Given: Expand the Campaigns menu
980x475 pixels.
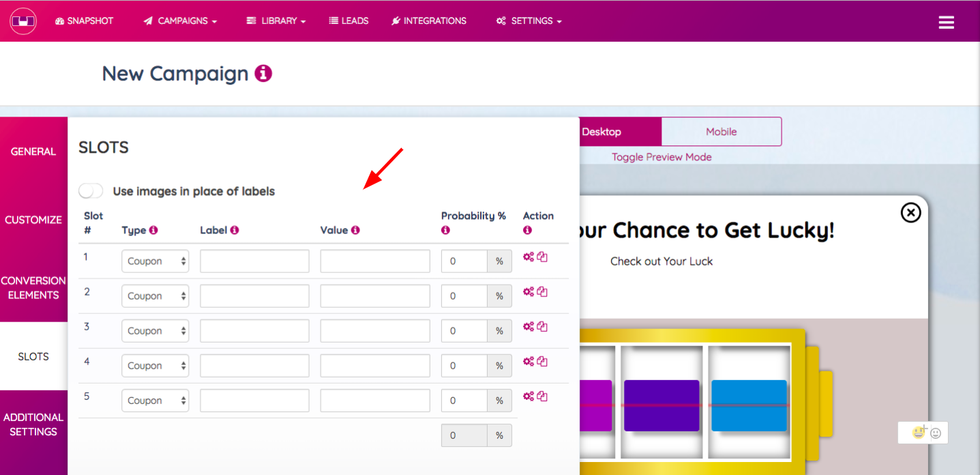Looking at the screenshot, I should pyautogui.click(x=180, y=21).
